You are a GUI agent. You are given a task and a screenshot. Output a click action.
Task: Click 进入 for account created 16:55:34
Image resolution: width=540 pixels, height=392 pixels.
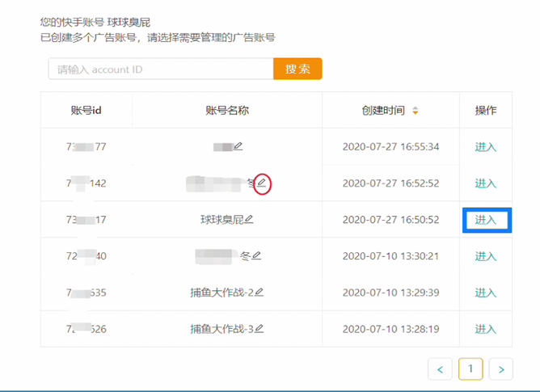(x=486, y=147)
